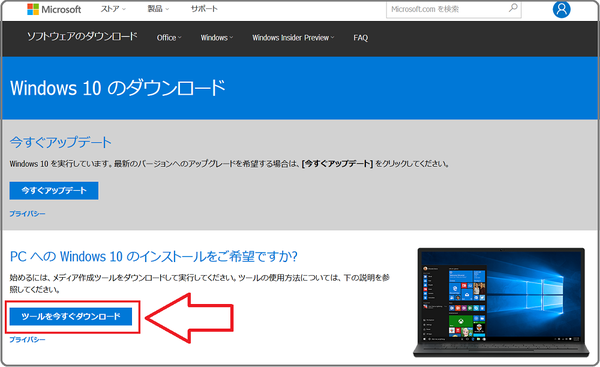This screenshot has height=367, width=600.
Task: Open the サポート menu item
Action: 204,9
